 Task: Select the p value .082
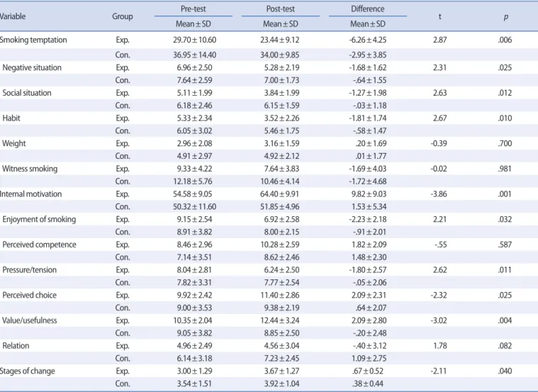[505, 346]
